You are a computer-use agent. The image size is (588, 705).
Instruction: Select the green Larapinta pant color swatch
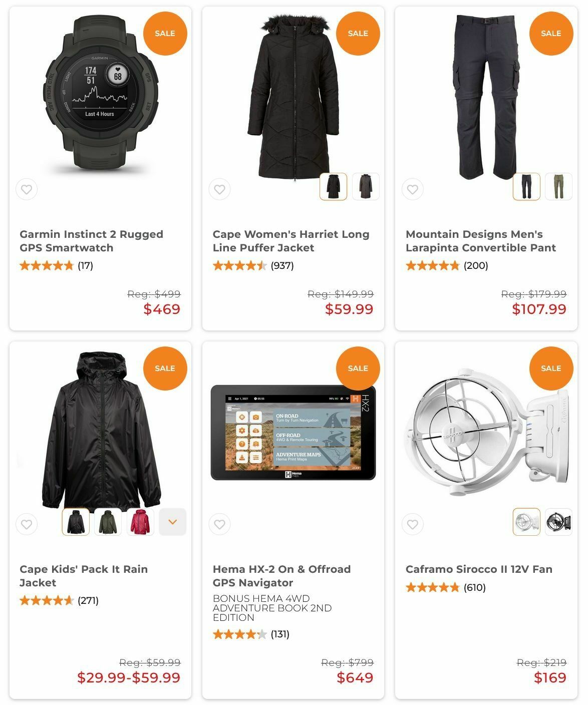tap(558, 186)
